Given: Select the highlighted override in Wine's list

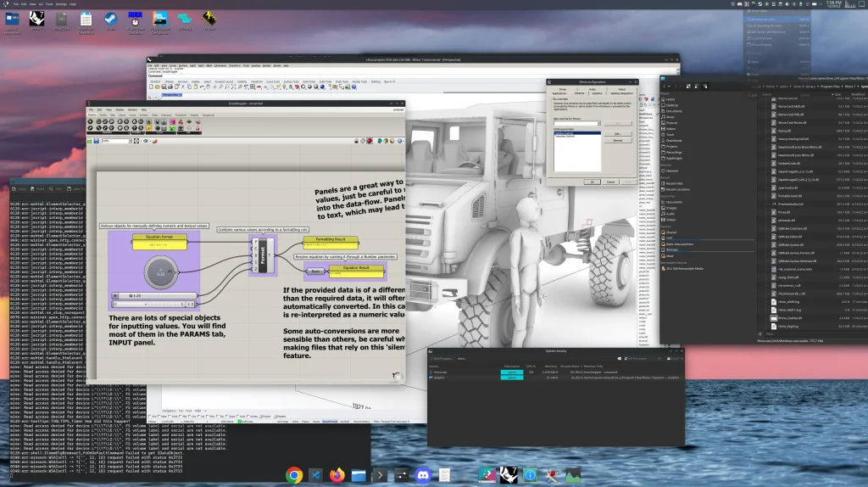Looking at the screenshot, I should coord(577,133).
